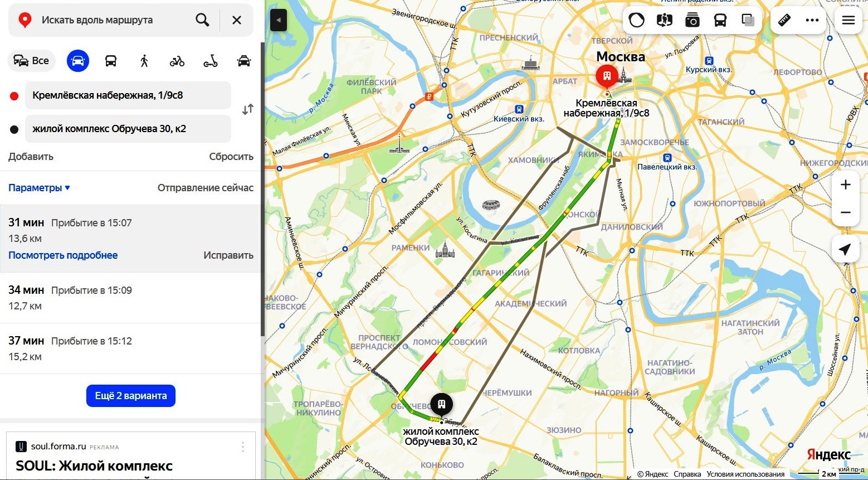This screenshot has height=480, width=868.
Task: Click the red start marker on map
Action: [607, 76]
